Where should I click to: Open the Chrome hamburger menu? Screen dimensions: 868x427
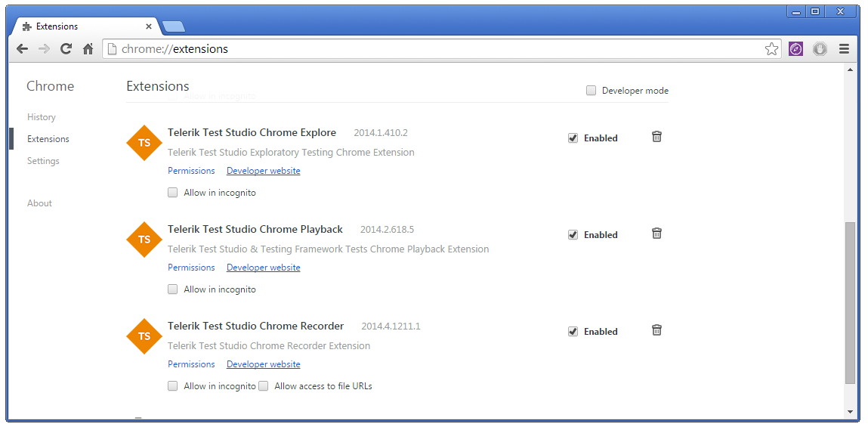pos(844,49)
